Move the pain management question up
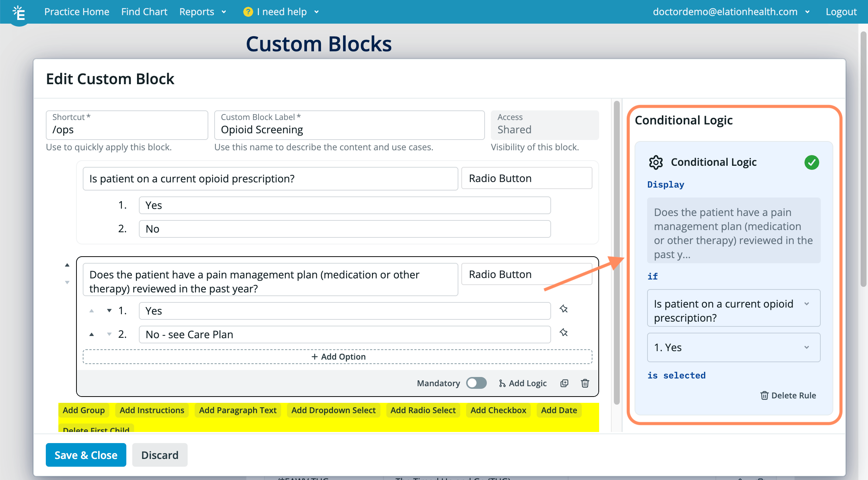 coord(67,265)
